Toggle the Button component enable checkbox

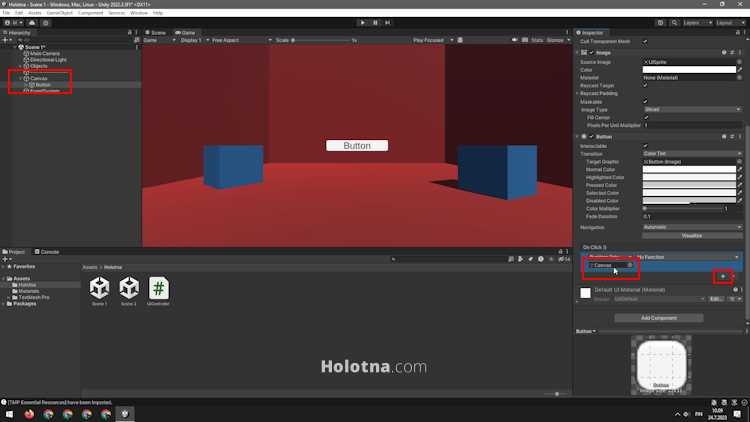(592, 137)
